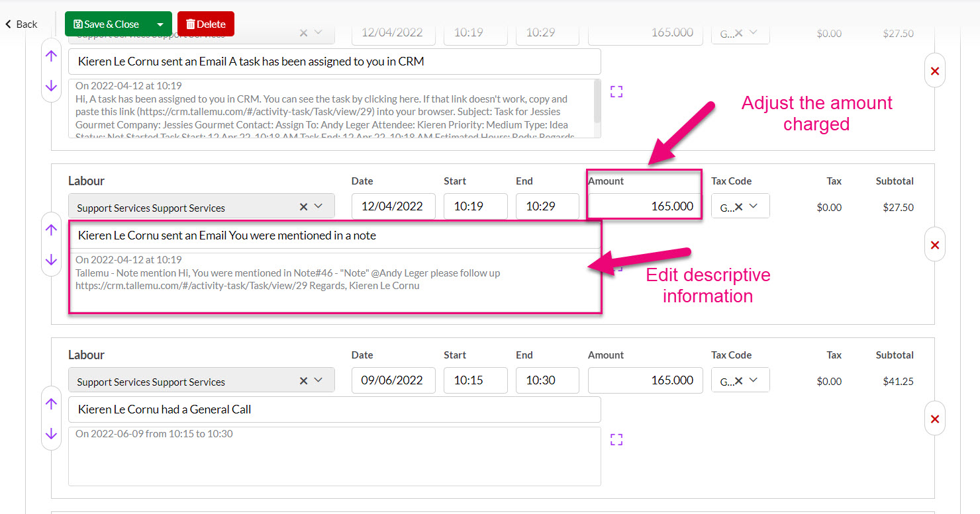Click the red Delete button
This screenshot has height=514, width=980.
click(206, 24)
